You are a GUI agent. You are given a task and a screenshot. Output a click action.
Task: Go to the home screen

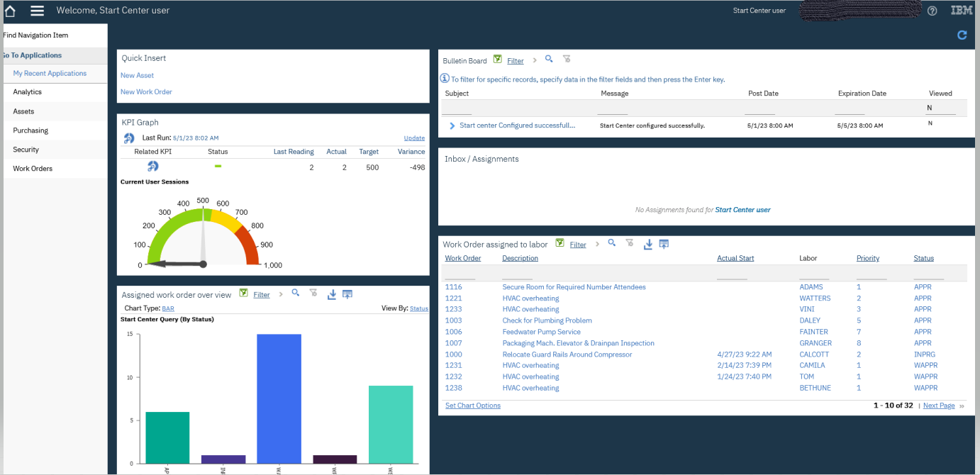[9, 10]
